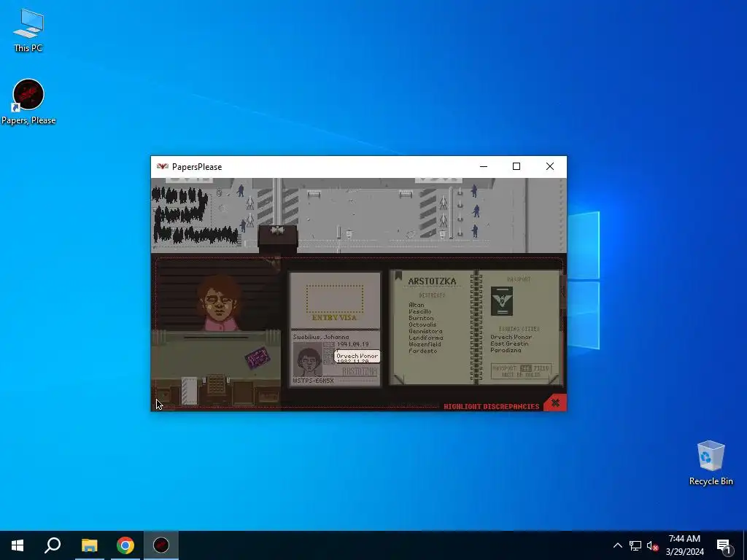Click the Octovalis district in rulebook
The height and width of the screenshot is (560, 747).
coord(422,324)
